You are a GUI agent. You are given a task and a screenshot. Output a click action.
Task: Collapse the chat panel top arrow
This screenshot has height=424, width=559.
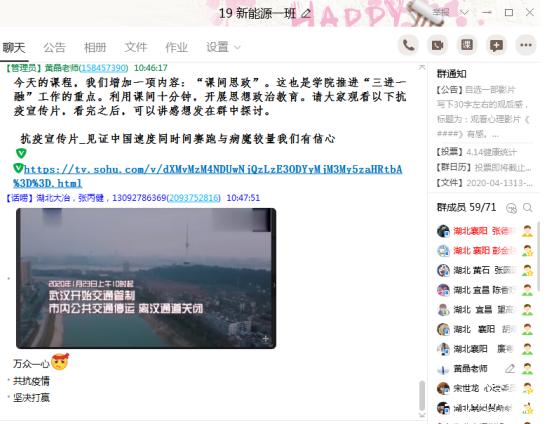(422, 67)
